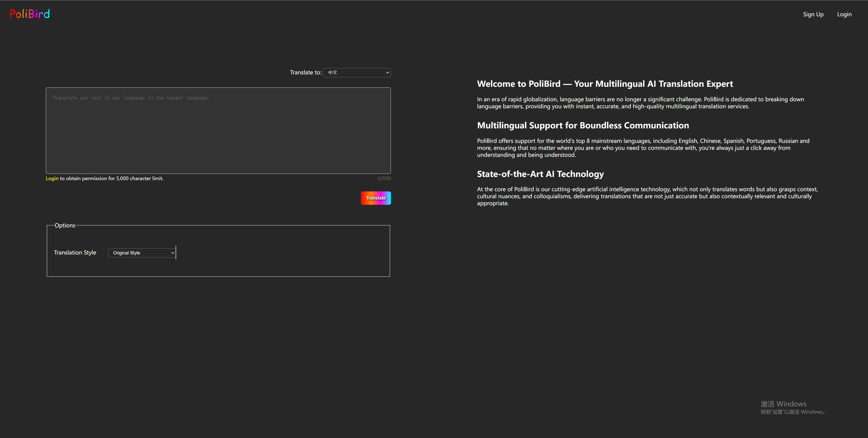The height and width of the screenshot is (438, 868).
Task: Click the 'Multilingual Support for Boundless Communication' heading
Action: [583, 125]
